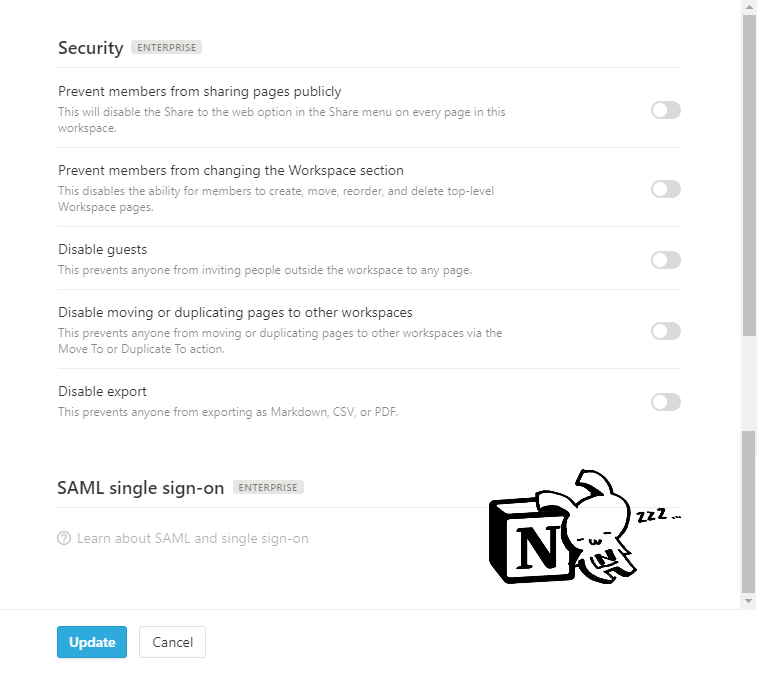Click the blue Update button

(92, 642)
